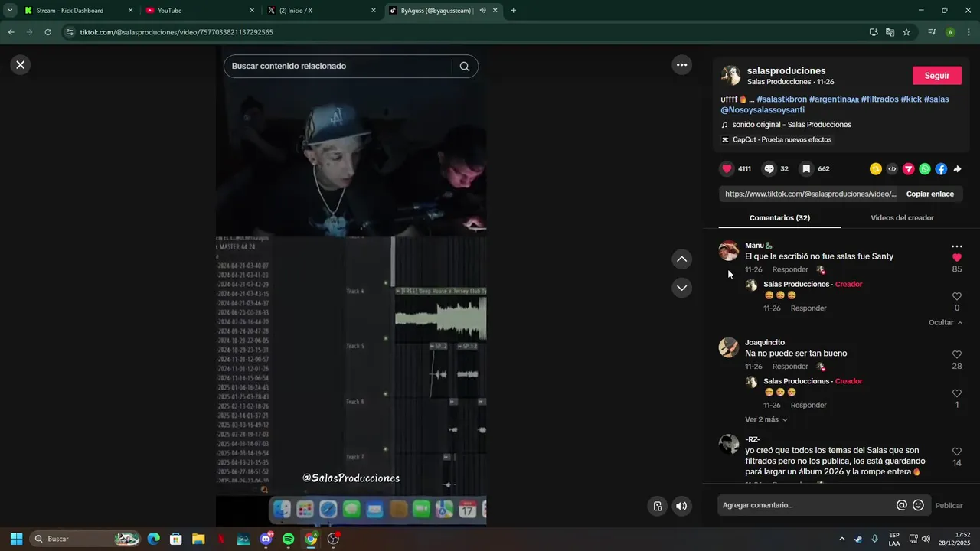This screenshot has height=551, width=980.
Task: Open new browser tab with plus
Action: click(513, 11)
